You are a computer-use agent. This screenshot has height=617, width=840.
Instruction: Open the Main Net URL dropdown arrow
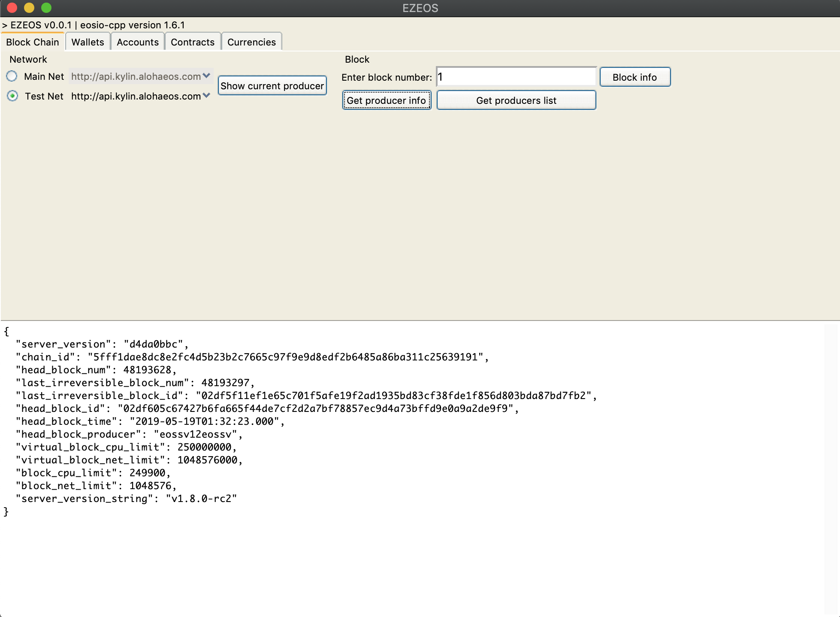click(206, 76)
